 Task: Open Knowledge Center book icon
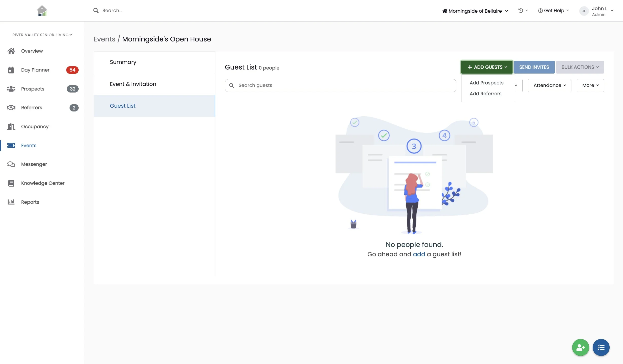coord(11,183)
